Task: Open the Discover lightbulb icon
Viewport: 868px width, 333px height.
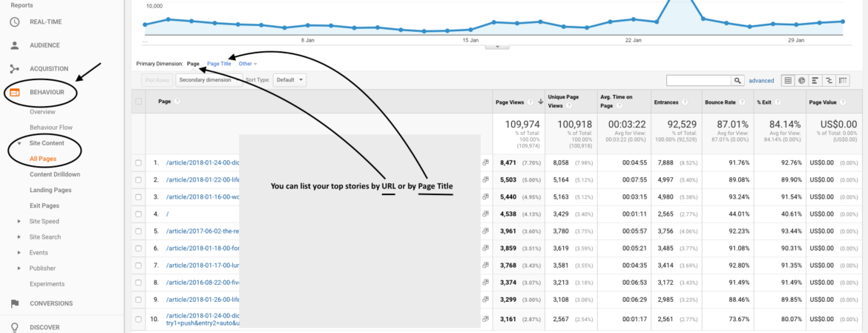Action: 15,327
